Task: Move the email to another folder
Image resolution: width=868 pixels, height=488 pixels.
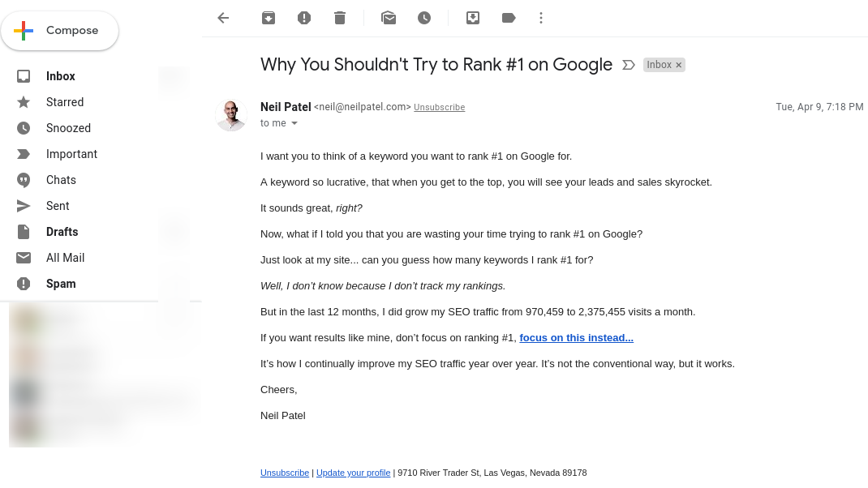Action: (472, 17)
